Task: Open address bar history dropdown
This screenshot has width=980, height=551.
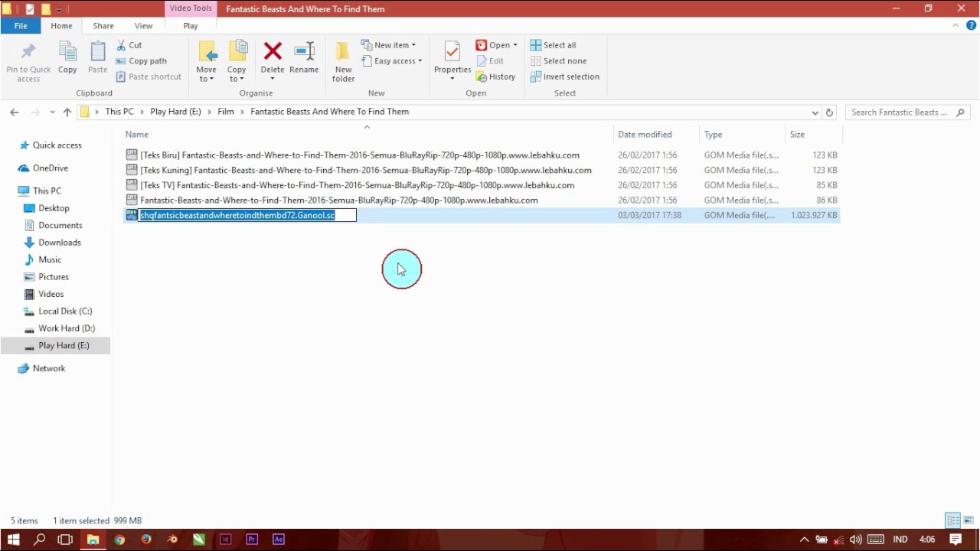Action: tap(815, 112)
